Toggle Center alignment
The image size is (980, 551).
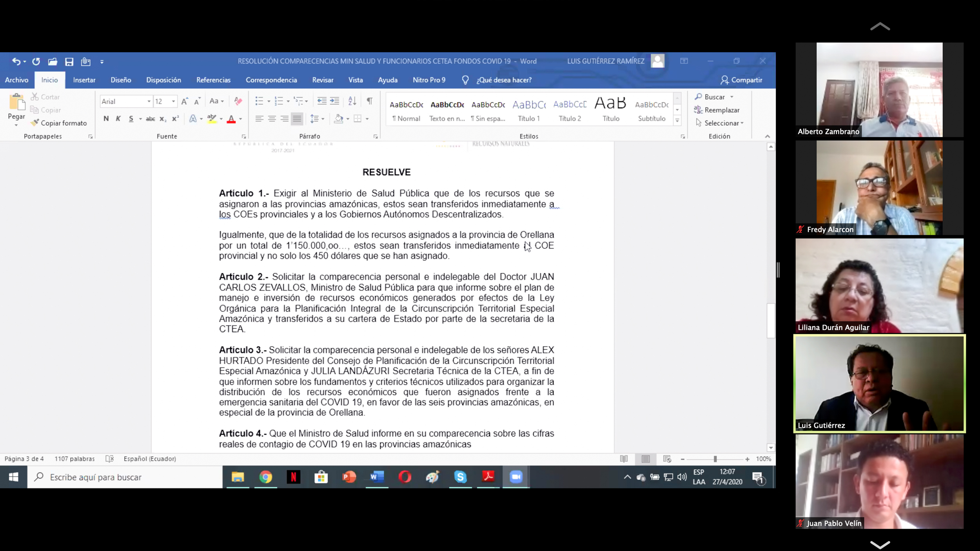272,119
